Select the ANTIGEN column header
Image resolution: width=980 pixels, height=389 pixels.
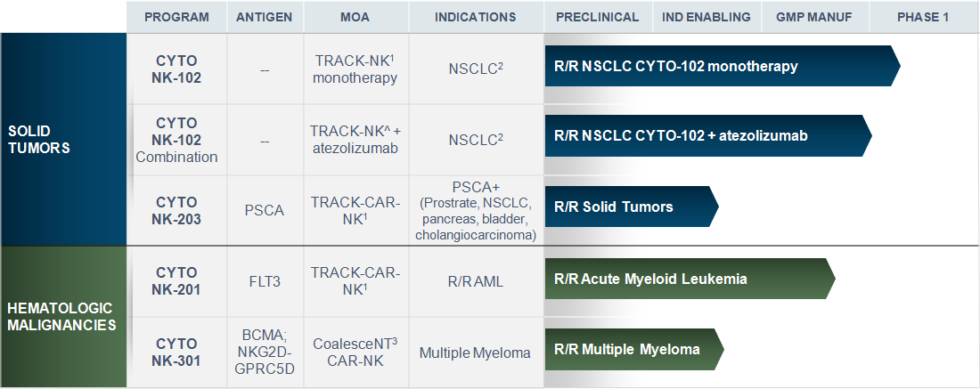(265, 17)
